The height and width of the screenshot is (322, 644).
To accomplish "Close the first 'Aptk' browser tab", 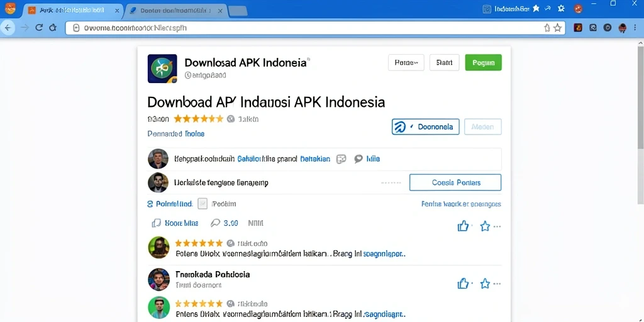I will (x=116, y=11).
